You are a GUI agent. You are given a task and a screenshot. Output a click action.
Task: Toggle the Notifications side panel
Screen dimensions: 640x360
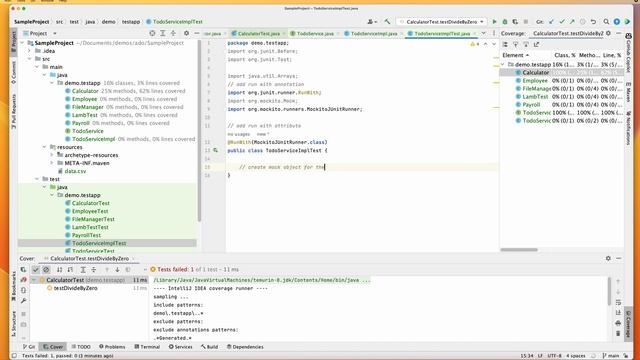pyautogui.click(x=628, y=127)
